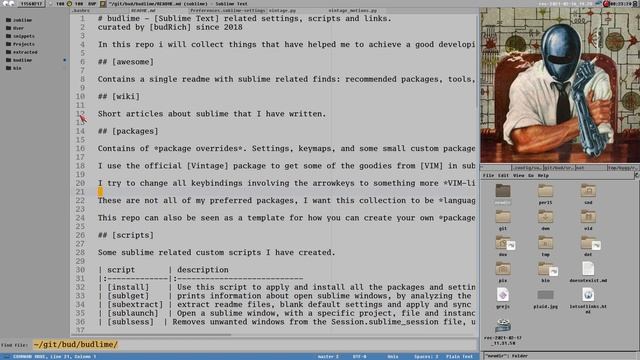Click the '## [scripts]' heading text
640x360 pixels.
tap(126, 236)
